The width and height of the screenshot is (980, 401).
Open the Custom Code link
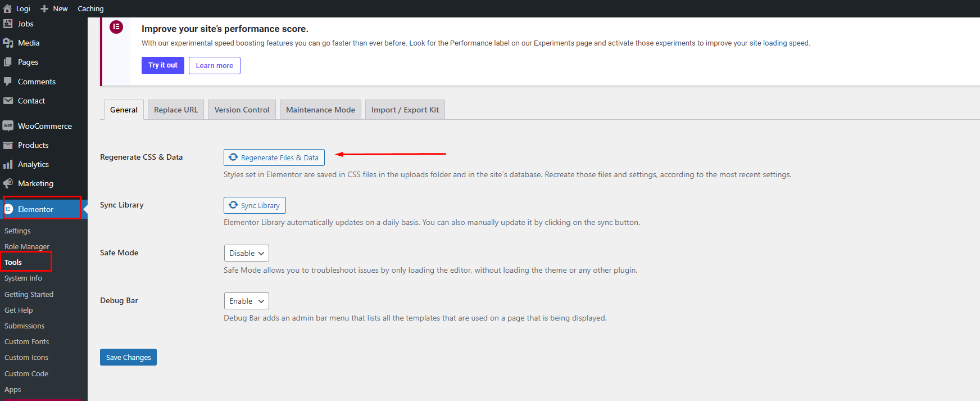click(26, 373)
